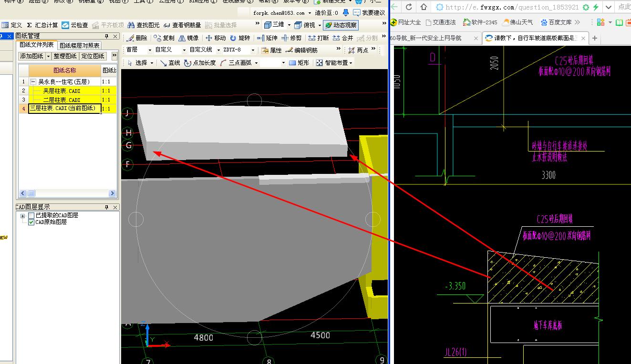Screen dimensions: 631x364
Task: Expand the 三点画弧 arc options arrow
Action: (x=256, y=63)
